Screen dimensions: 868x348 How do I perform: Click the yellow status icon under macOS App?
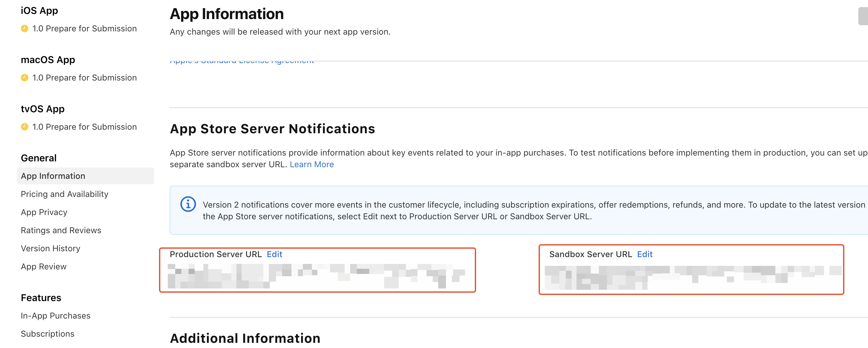coord(25,78)
